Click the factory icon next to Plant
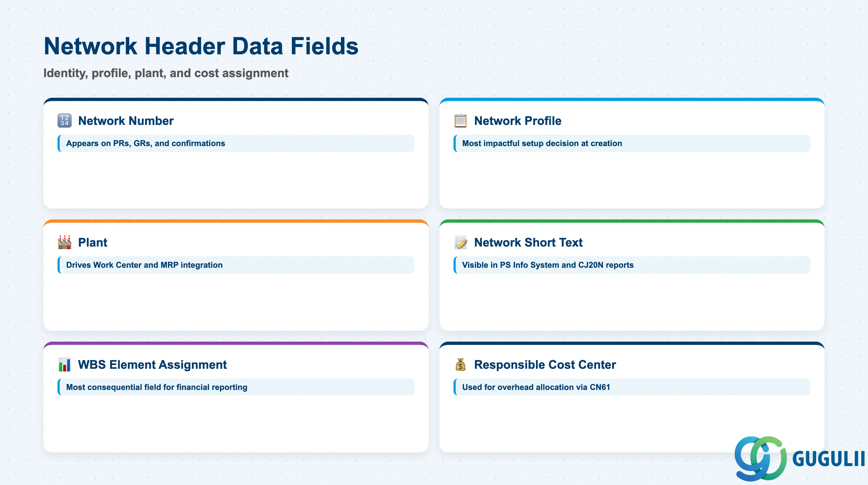The image size is (868, 485). click(x=64, y=242)
